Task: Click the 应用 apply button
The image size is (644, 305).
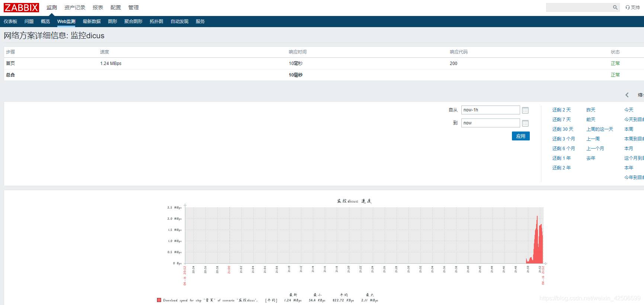Action: 520,136
